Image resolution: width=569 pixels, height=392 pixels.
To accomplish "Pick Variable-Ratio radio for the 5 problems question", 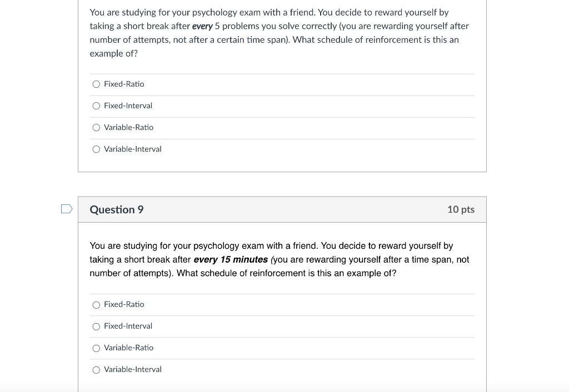I will click(96, 128).
